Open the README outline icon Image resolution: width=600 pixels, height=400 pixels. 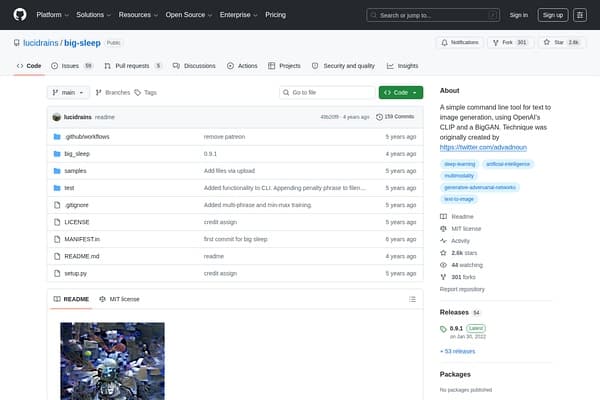412,299
